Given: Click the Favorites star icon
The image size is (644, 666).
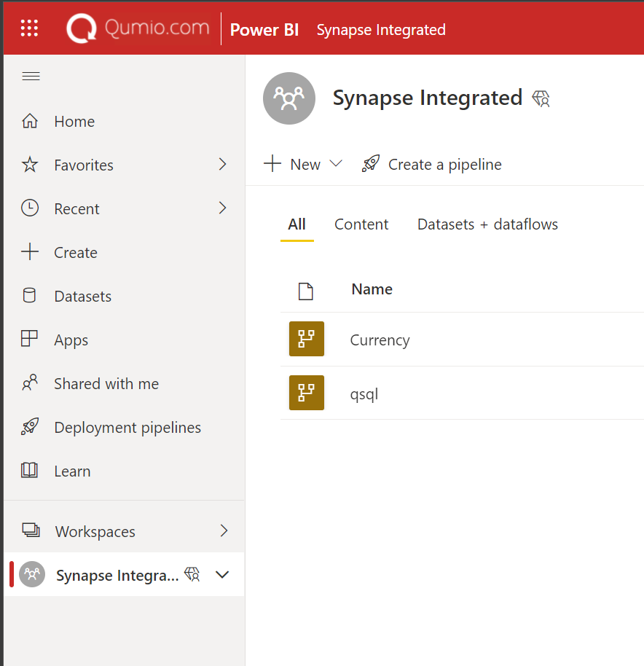Looking at the screenshot, I should 30,165.
